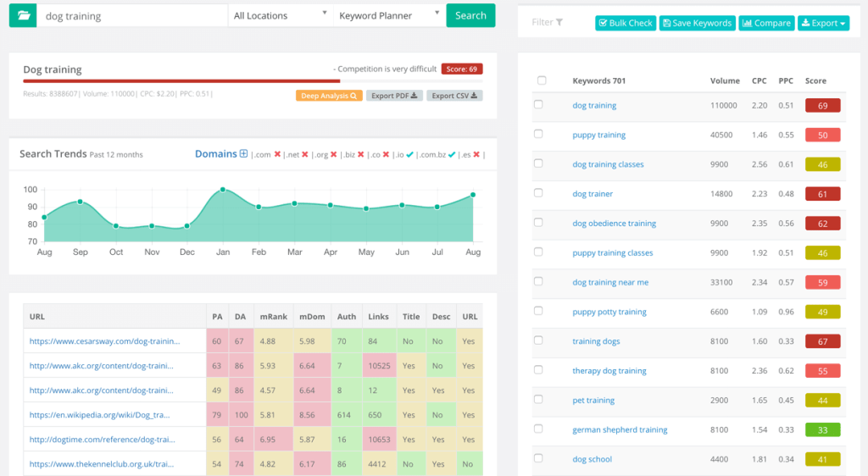
Task: Start Deep Analysis with the magnifier button
Action: pyautogui.click(x=330, y=96)
